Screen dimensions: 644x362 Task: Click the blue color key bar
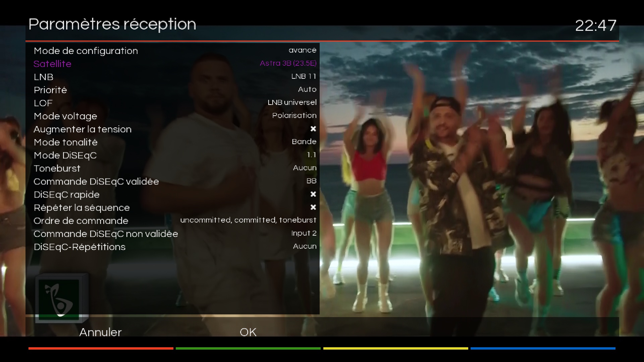tap(543, 349)
